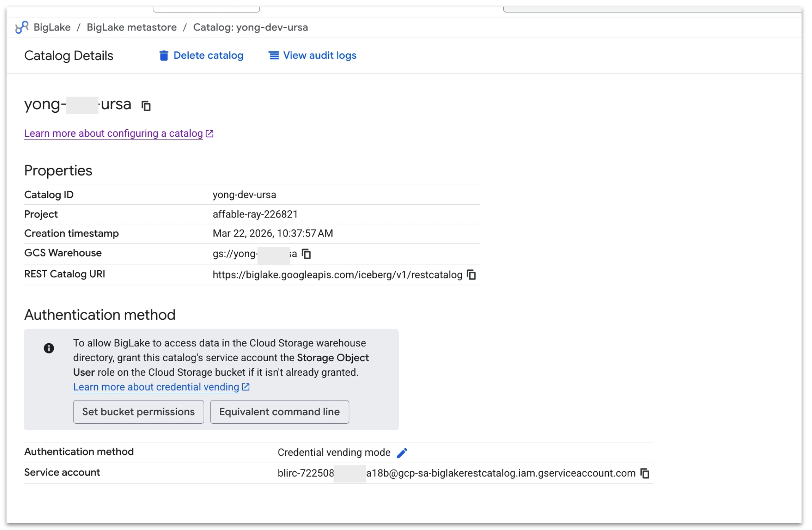This screenshot has height=530, width=812.
Task: Open external-link icon beside configuring catalog link
Action: tap(210, 134)
